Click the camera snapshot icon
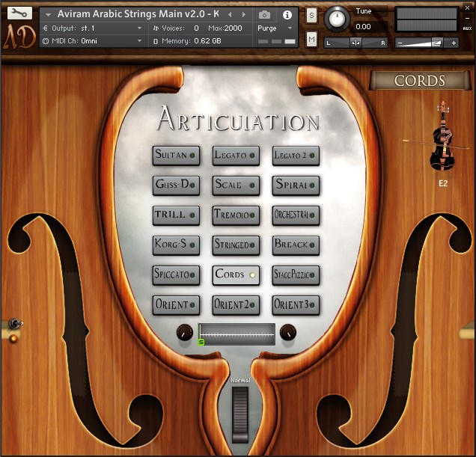Screen dimensions: 476x457 (264, 14)
